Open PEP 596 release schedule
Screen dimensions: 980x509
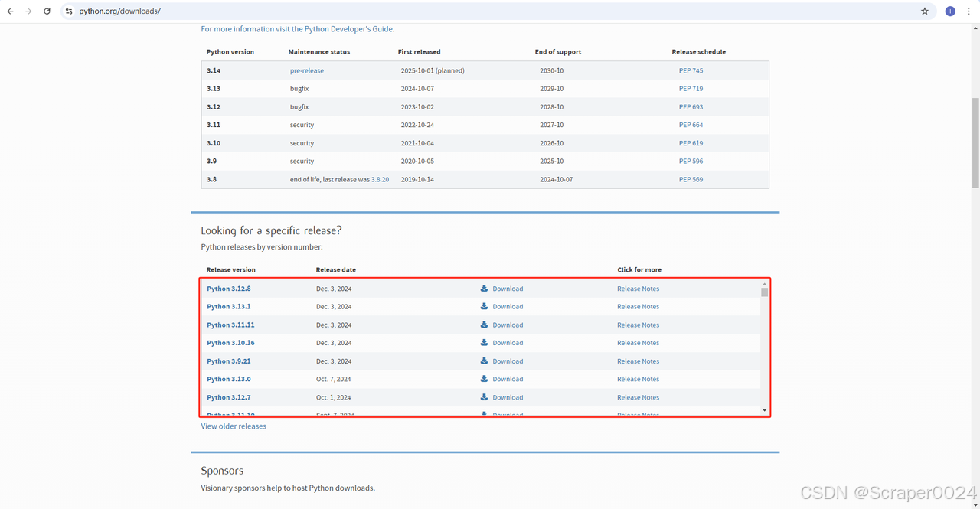tap(691, 162)
